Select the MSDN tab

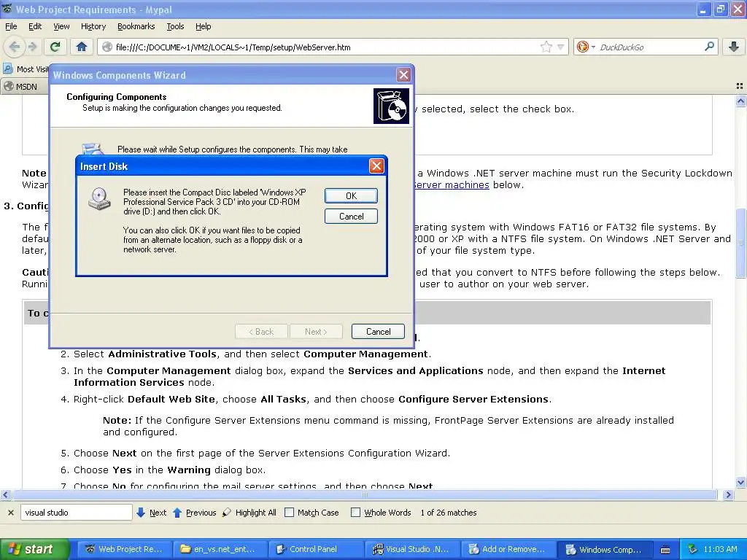pos(25,87)
